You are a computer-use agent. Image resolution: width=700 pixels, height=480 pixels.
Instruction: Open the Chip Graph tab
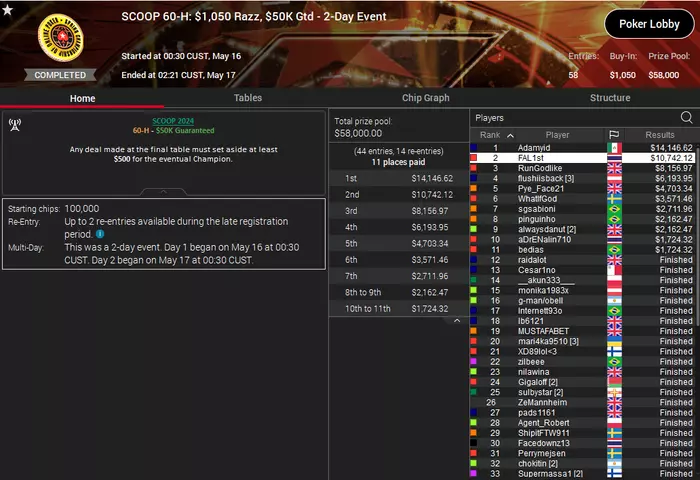coord(425,98)
